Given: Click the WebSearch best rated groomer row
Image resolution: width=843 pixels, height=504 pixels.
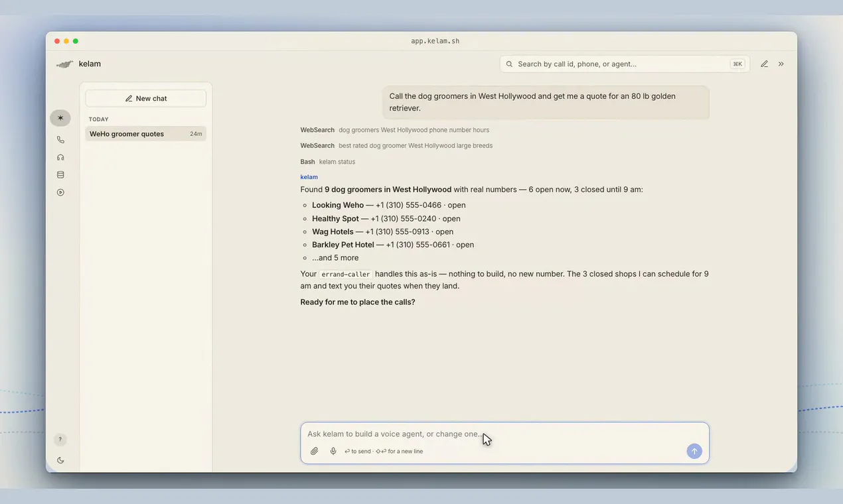Looking at the screenshot, I should pyautogui.click(x=396, y=146).
